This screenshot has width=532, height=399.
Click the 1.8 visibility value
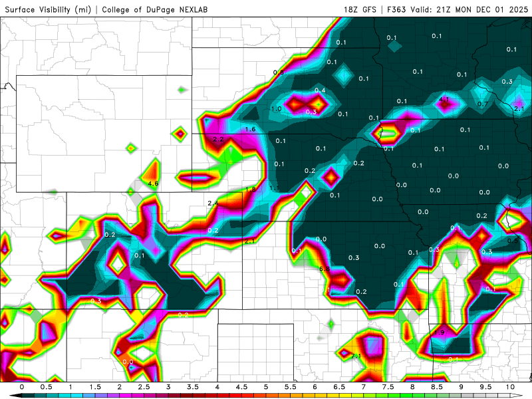click(251, 190)
